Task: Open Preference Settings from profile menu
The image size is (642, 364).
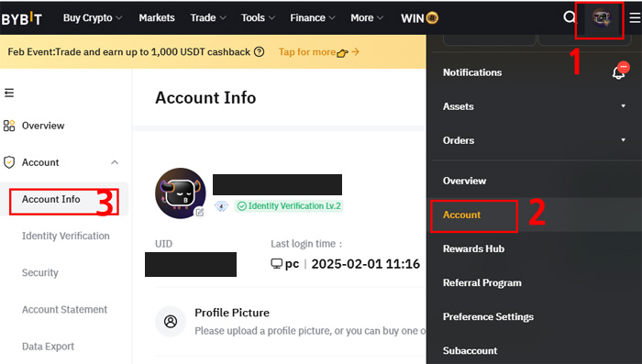Action: point(489,317)
